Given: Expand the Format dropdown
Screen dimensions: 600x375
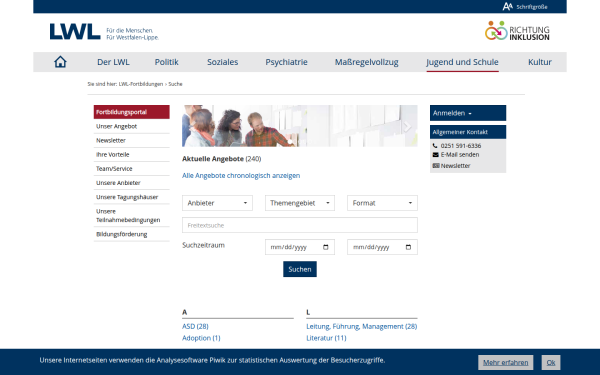Looking at the screenshot, I should pos(382,203).
